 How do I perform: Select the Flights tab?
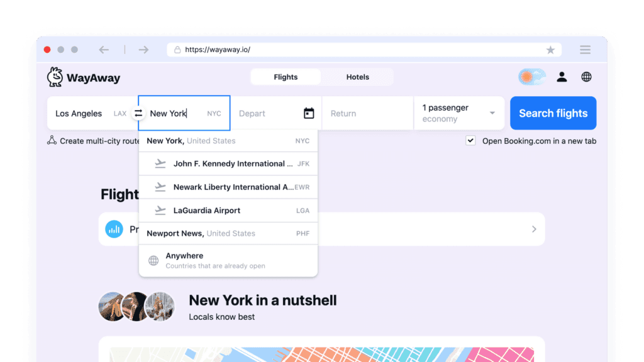286,77
